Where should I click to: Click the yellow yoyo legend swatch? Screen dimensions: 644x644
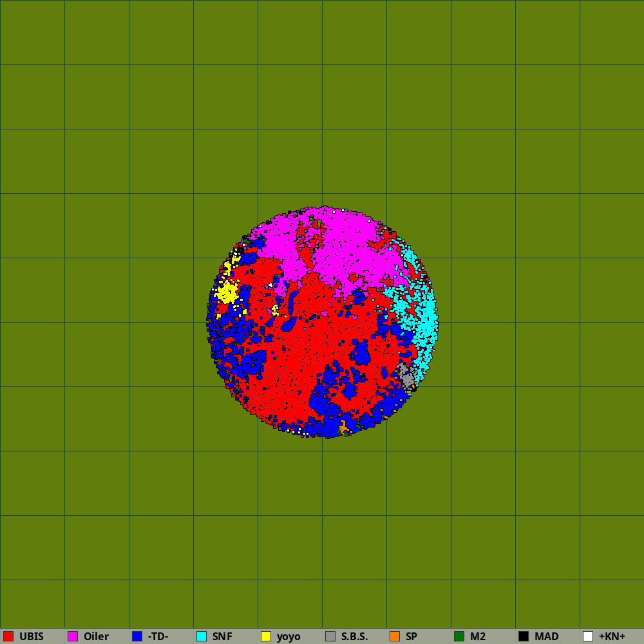click(266, 636)
